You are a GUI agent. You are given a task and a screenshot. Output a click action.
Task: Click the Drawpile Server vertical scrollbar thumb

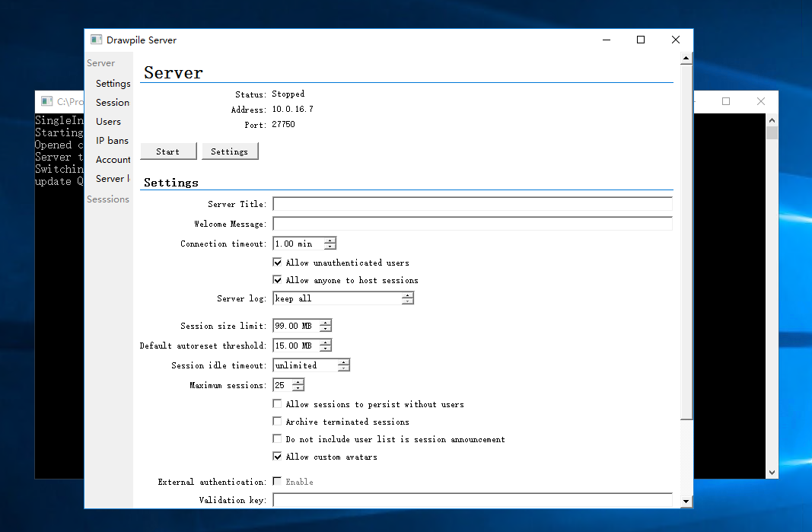coord(686,242)
